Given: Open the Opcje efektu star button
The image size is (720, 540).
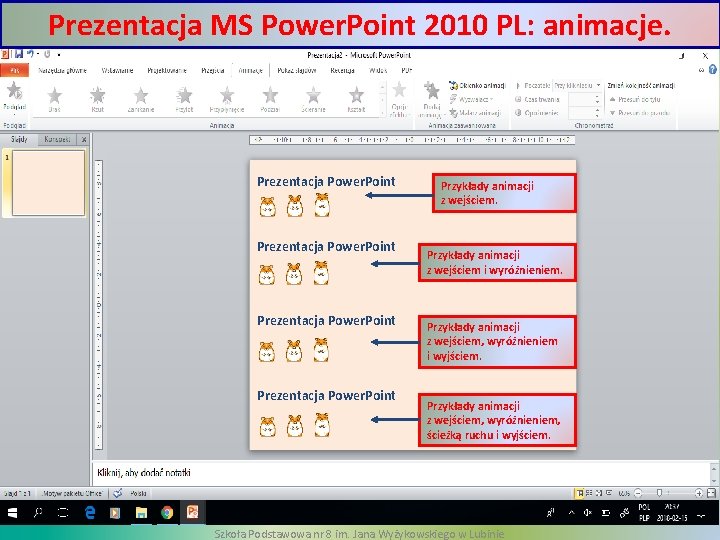Looking at the screenshot, I should point(399,90).
